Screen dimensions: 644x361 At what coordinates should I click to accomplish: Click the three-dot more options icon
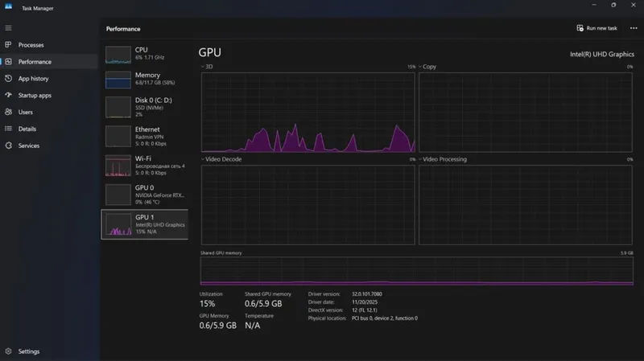(634, 28)
